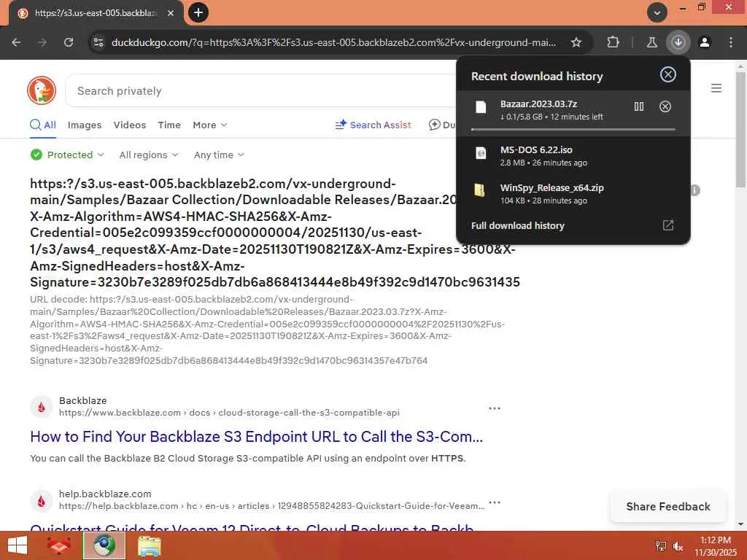
Task: Click the open-in-new-tab download history icon
Action: pyautogui.click(x=668, y=225)
